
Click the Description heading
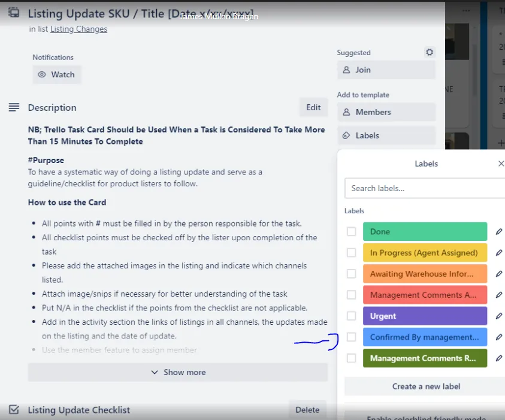coord(52,108)
